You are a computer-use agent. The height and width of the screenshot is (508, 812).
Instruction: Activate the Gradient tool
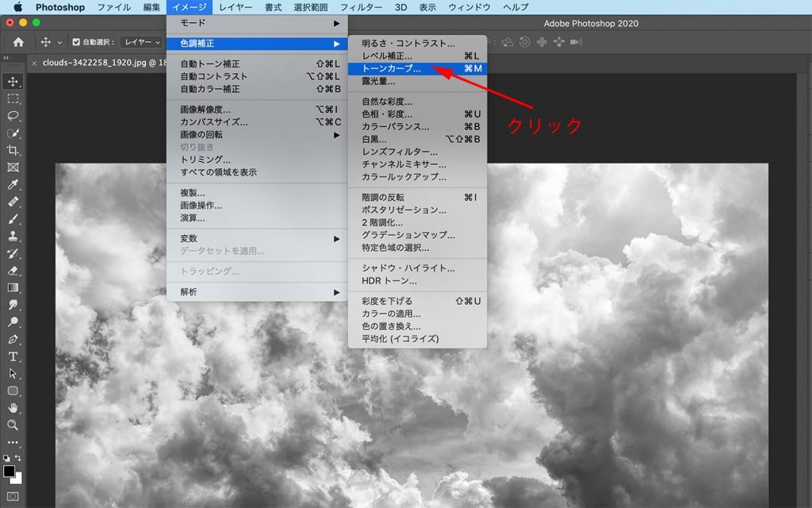click(13, 287)
